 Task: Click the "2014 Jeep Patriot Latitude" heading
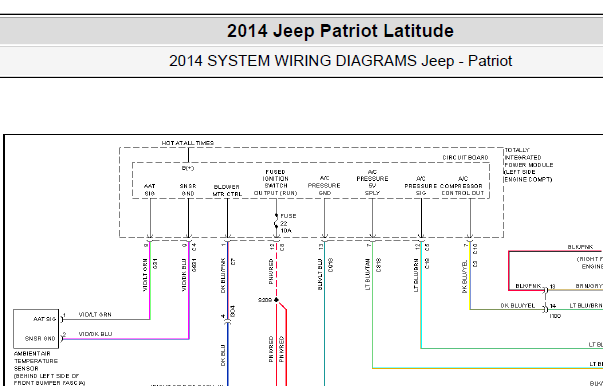pyautogui.click(x=340, y=31)
